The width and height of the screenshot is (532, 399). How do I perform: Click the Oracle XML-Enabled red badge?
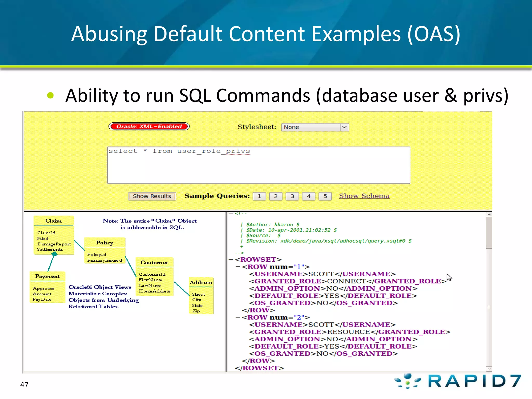coord(149,127)
